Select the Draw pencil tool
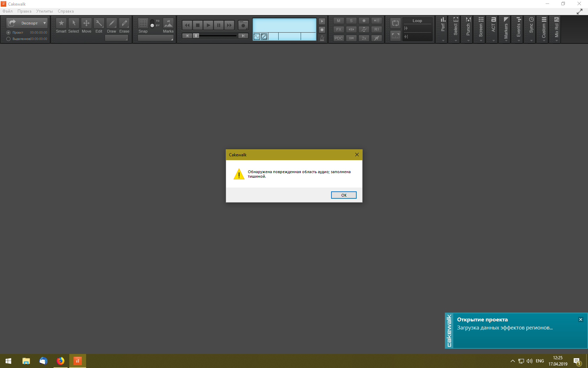This screenshot has width=588, height=368. point(112,23)
